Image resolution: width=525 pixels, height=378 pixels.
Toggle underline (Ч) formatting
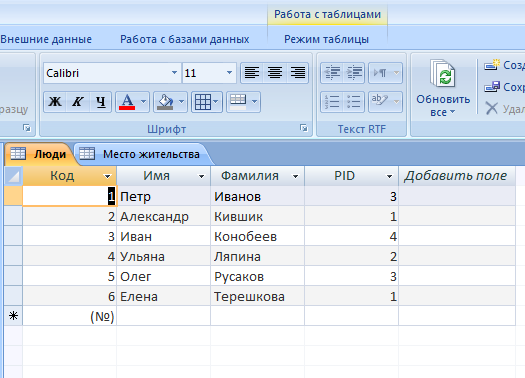[x=100, y=102]
